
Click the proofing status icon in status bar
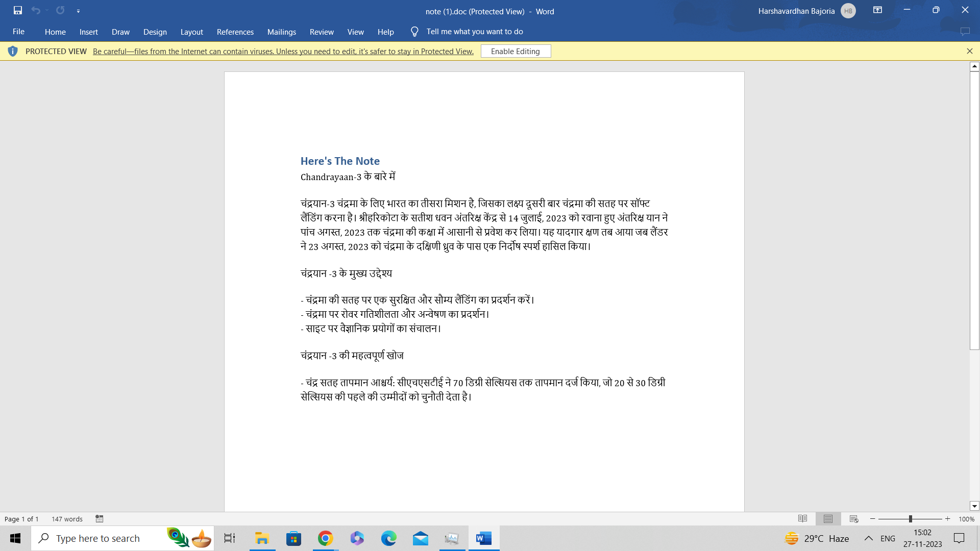pos(100,519)
